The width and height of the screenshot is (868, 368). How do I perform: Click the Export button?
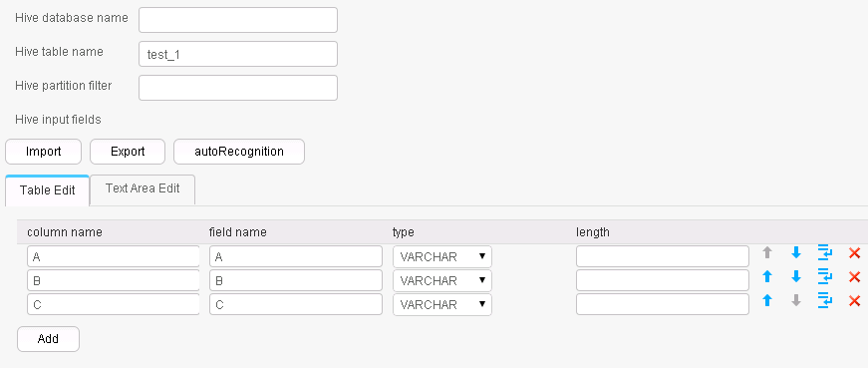[x=128, y=152]
